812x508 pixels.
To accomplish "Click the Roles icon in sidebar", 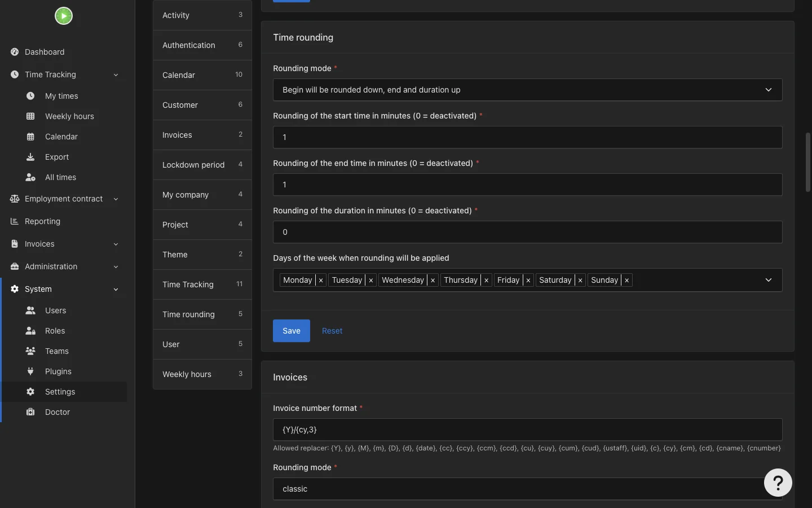I will [x=30, y=331].
